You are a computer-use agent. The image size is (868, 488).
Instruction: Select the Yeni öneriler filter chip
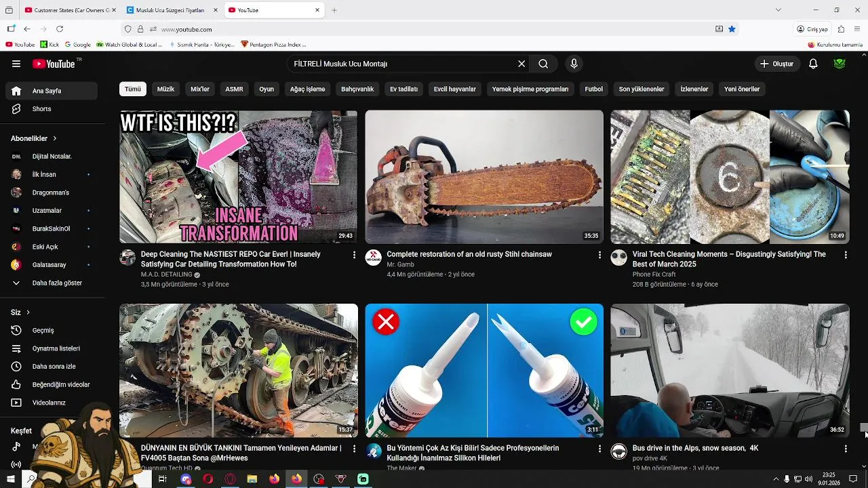click(x=742, y=89)
